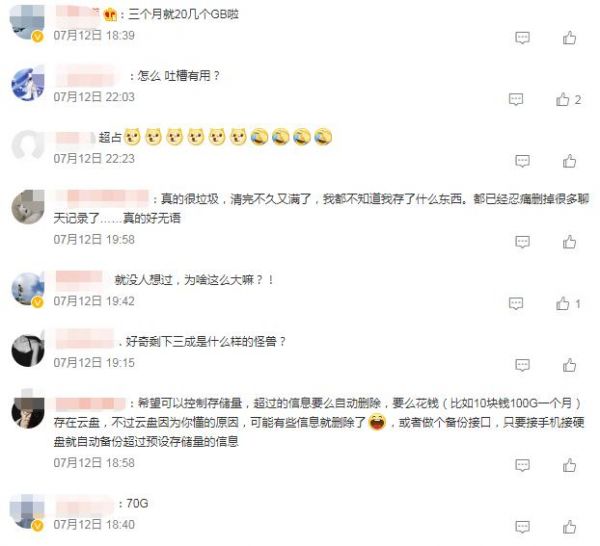Like the '怎么 吐槽有用？' comment
The width and height of the screenshot is (600, 546).
click(x=563, y=99)
